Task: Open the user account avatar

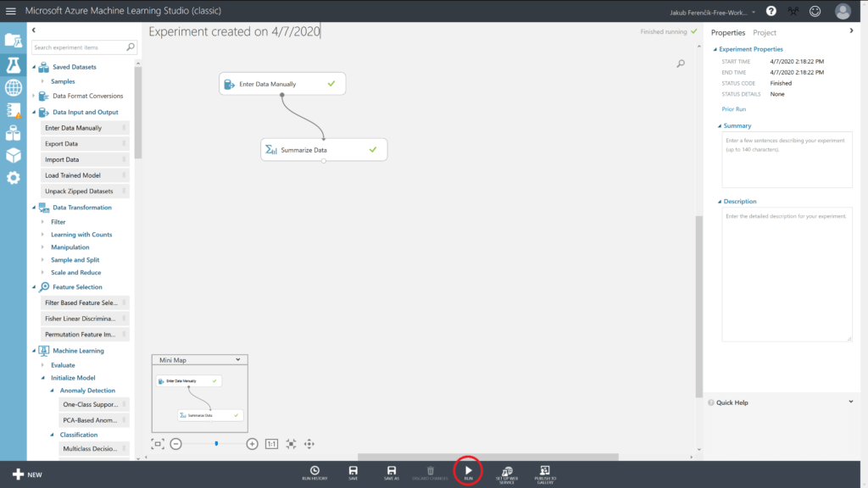Action: pyautogui.click(x=843, y=11)
